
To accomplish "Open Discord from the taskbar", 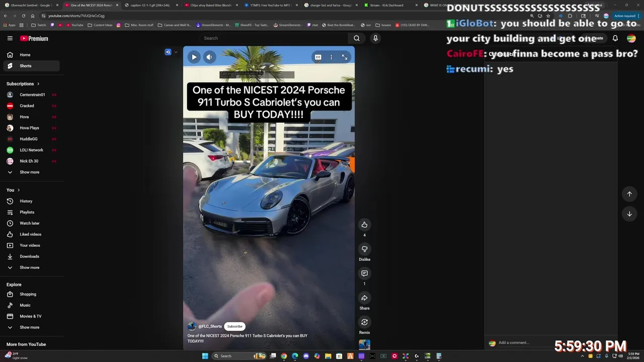I will click(x=306, y=356).
